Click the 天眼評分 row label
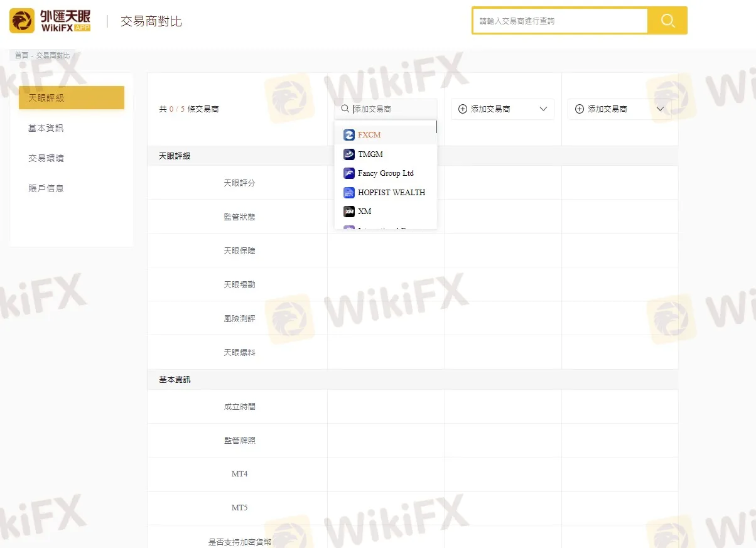 [x=239, y=183]
